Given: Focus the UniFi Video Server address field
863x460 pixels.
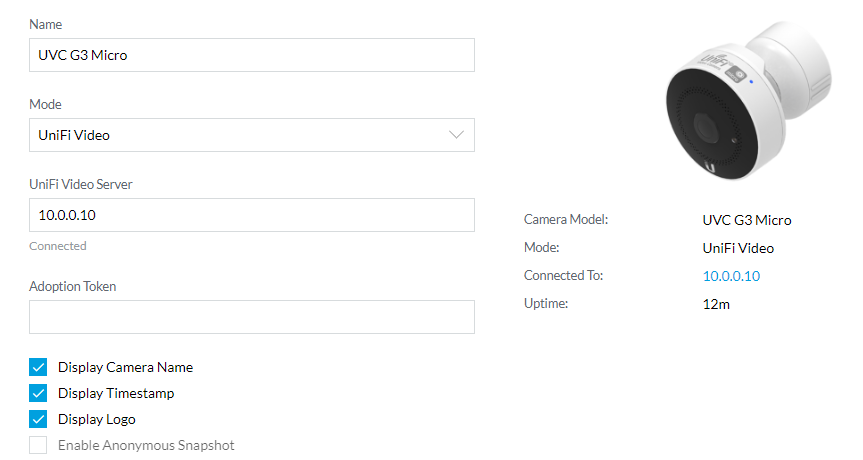Looking at the screenshot, I should pos(252,215).
